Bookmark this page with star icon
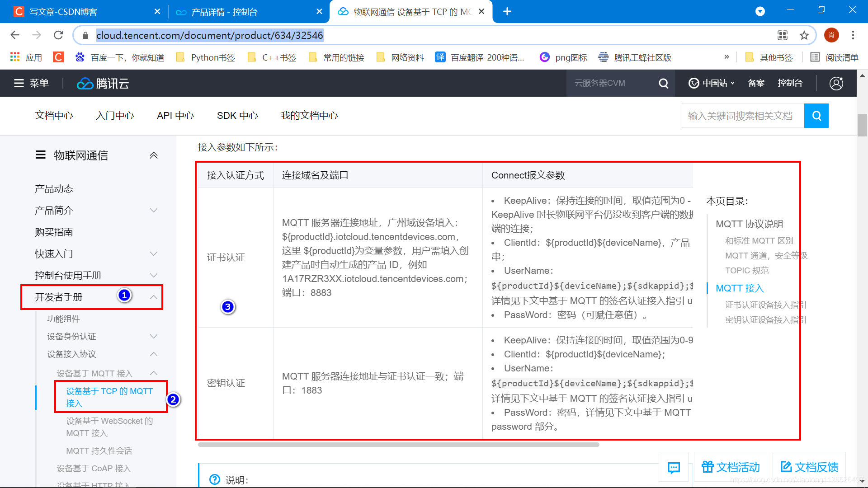868x488 pixels. point(804,35)
